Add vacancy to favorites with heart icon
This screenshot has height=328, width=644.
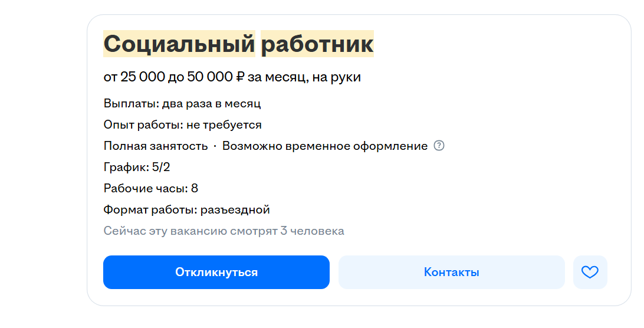click(x=590, y=272)
